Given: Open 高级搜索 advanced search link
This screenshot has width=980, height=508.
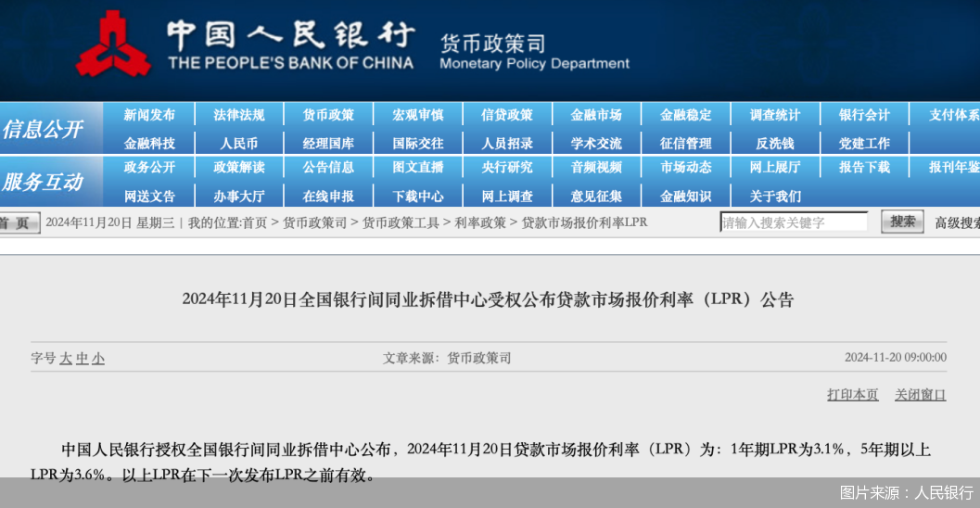Looking at the screenshot, I should pos(957,223).
